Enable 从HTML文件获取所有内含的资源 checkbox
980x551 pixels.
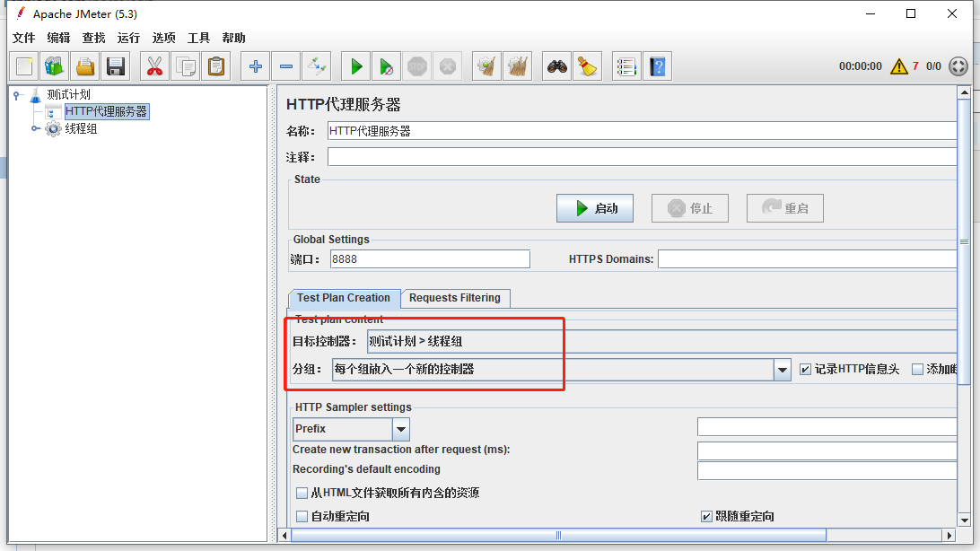tap(302, 493)
